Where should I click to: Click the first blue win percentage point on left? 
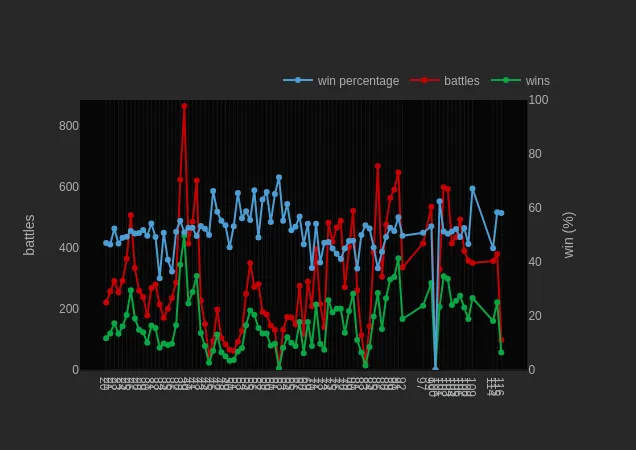pyautogui.click(x=106, y=243)
